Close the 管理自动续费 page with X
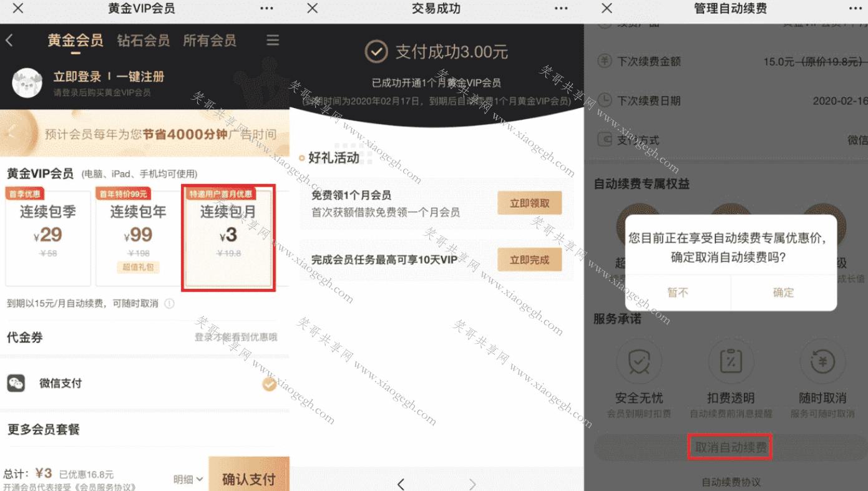This screenshot has height=491, width=868. pos(607,8)
